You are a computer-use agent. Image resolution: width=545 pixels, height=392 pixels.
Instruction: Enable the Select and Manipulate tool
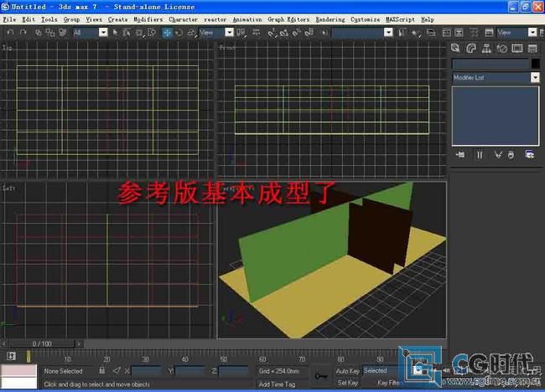[x=257, y=33]
